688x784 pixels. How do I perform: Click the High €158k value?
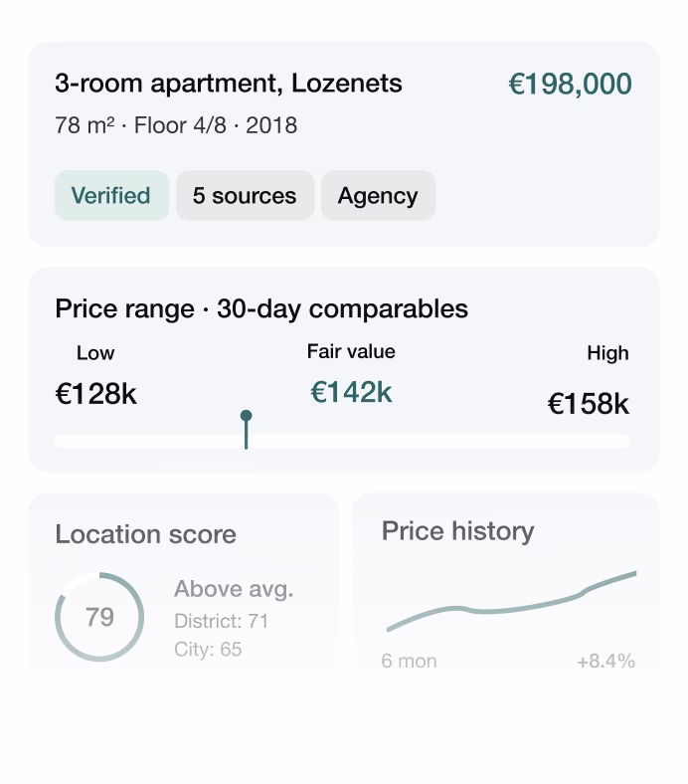[x=588, y=403]
